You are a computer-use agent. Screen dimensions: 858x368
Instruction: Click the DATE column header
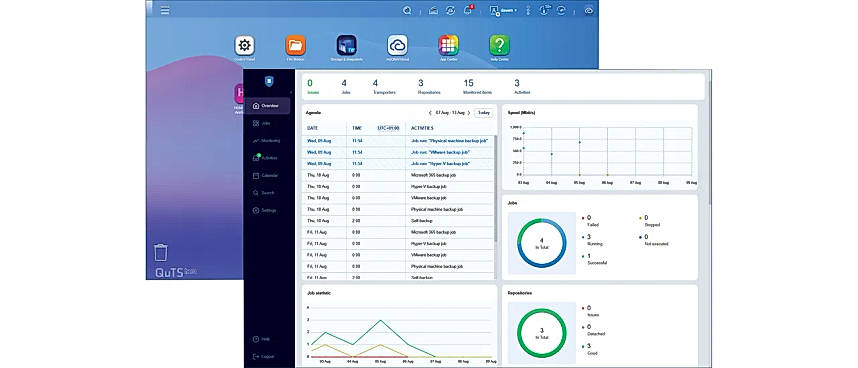tap(312, 128)
